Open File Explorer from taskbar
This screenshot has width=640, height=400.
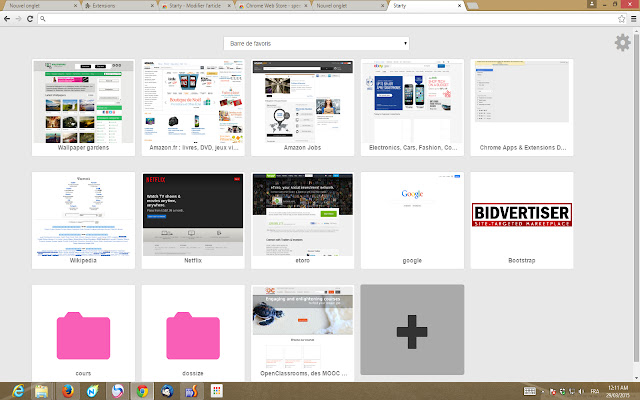point(41,391)
